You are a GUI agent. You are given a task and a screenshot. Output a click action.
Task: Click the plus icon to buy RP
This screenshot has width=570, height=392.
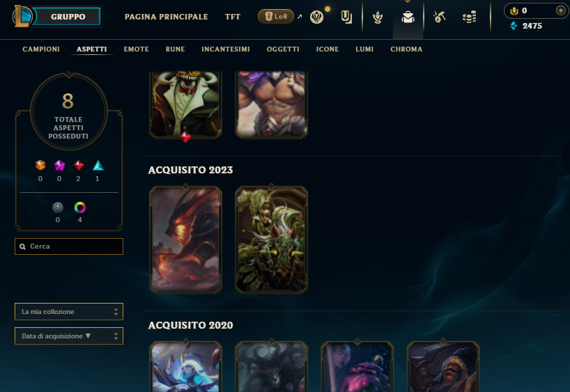pyautogui.click(x=560, y=10)
